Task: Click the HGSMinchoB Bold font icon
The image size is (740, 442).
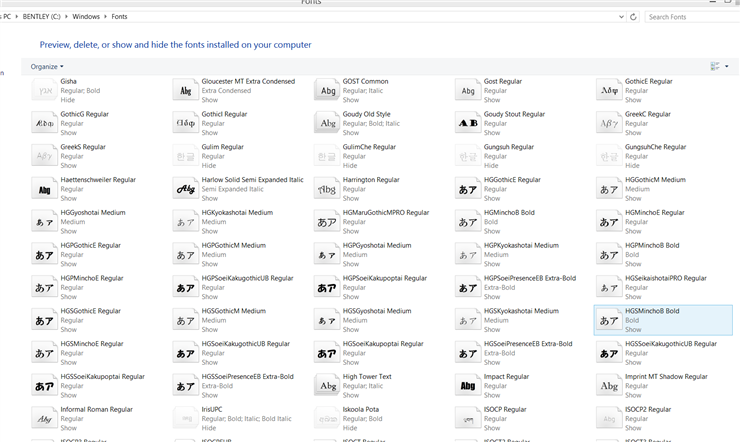Action: 609,320
